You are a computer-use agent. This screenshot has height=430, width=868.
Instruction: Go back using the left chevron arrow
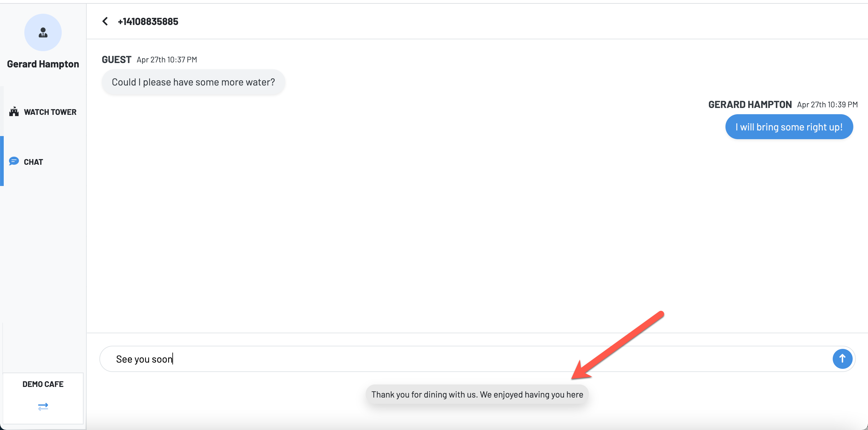(x=105, y=21)
